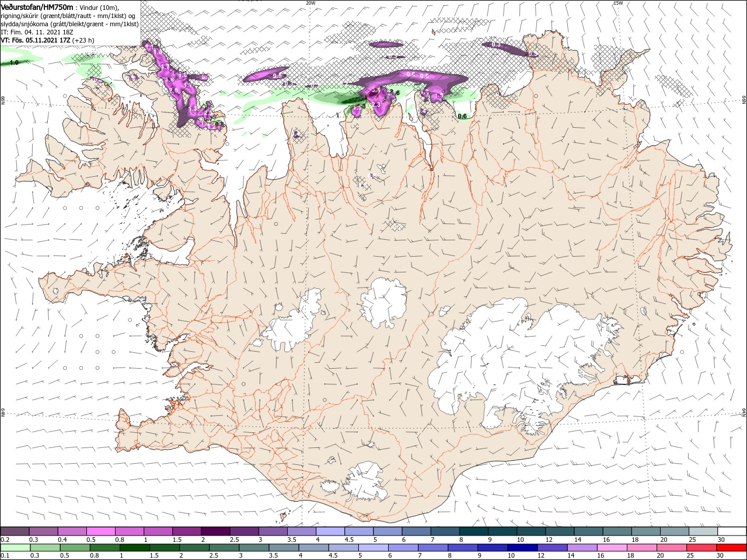Select the light pink 16–18 bottom-row swatch
The image size is (747, 560).
click(x=612, y=547)
